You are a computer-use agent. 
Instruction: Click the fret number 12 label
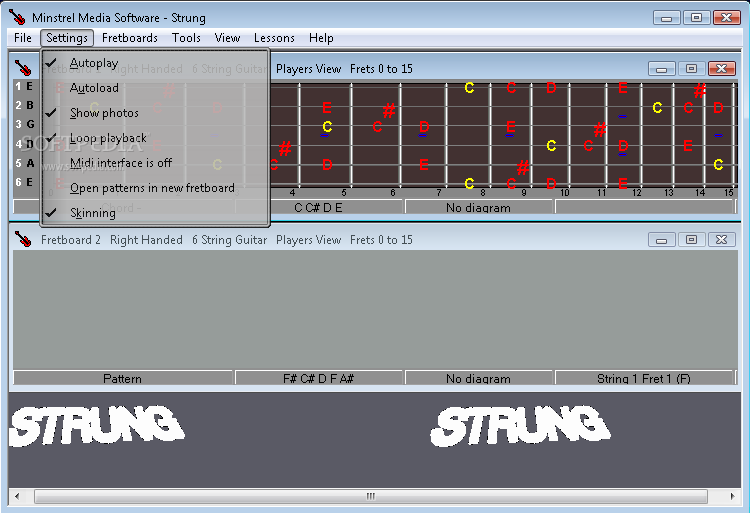tap(637, 193)
